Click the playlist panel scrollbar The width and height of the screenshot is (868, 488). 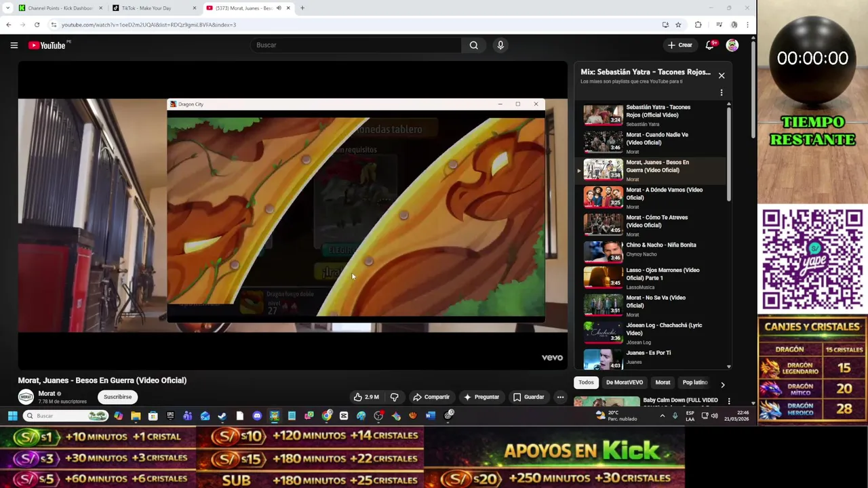click(729, 154)
